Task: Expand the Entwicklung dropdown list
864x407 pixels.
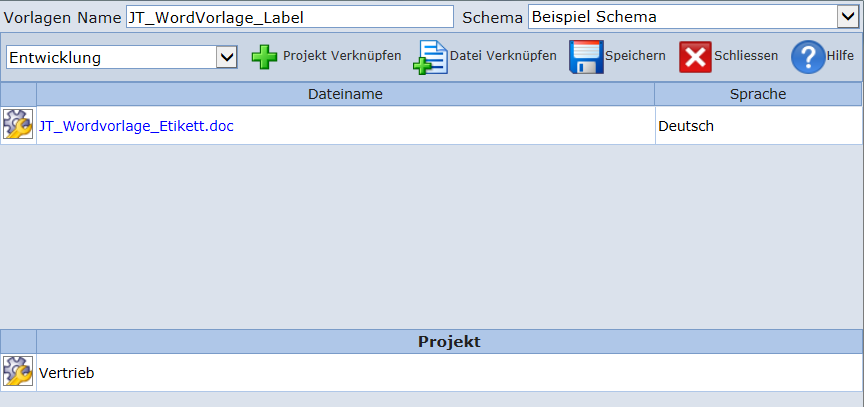Action: pos(226,57)
